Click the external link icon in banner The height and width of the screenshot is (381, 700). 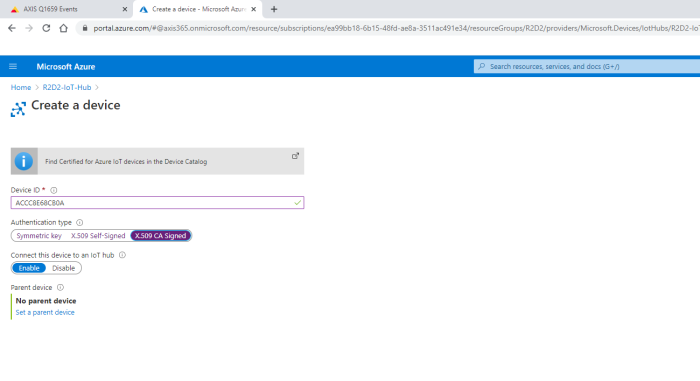coord(295,156)
